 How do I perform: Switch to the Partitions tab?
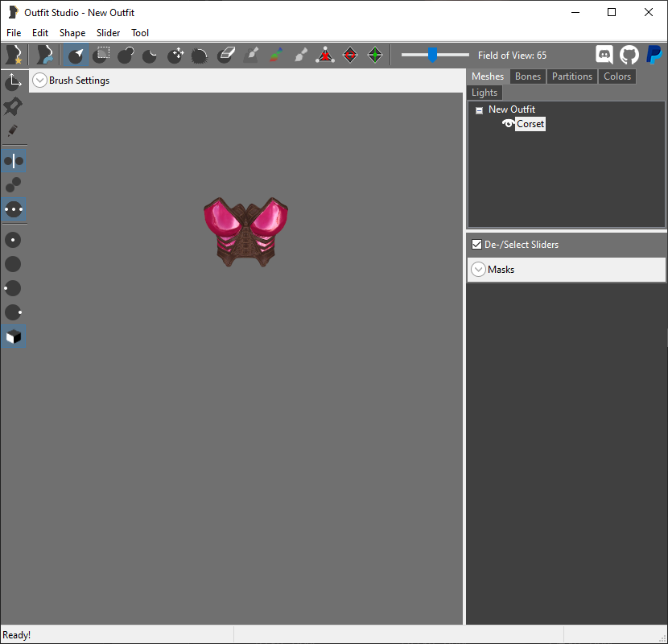[572, 76]
